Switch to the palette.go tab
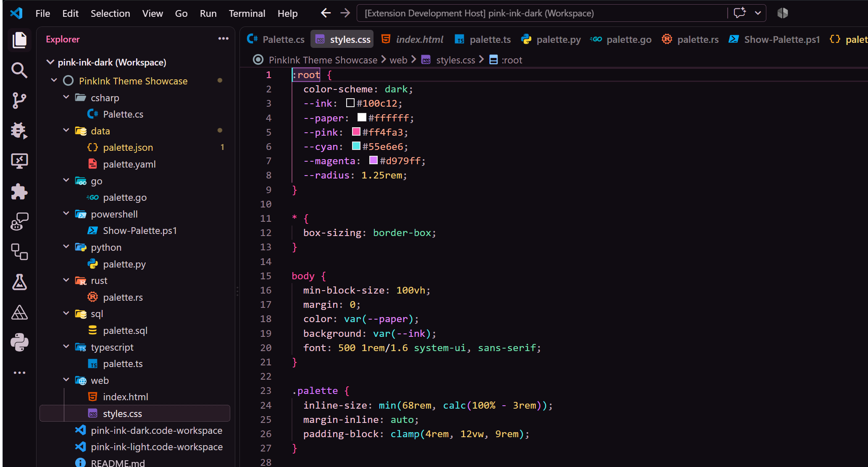This screenshot has width=868, height=467. point(621,39)
